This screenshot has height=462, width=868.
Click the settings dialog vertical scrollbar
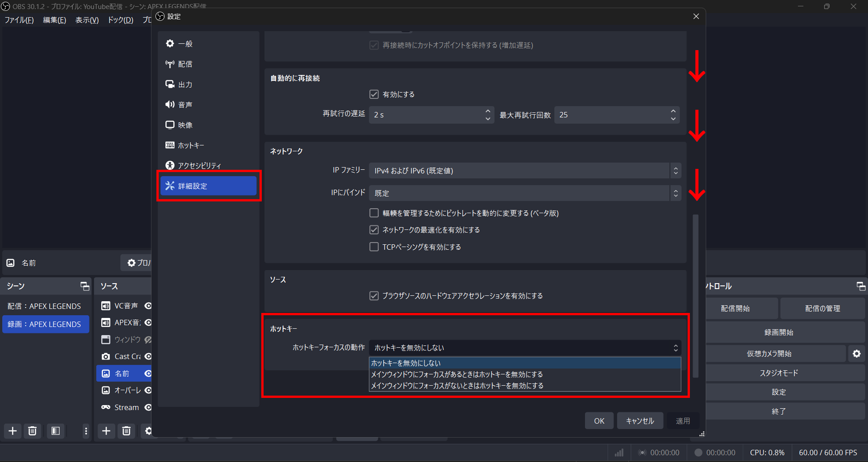[x=696, y=296]
